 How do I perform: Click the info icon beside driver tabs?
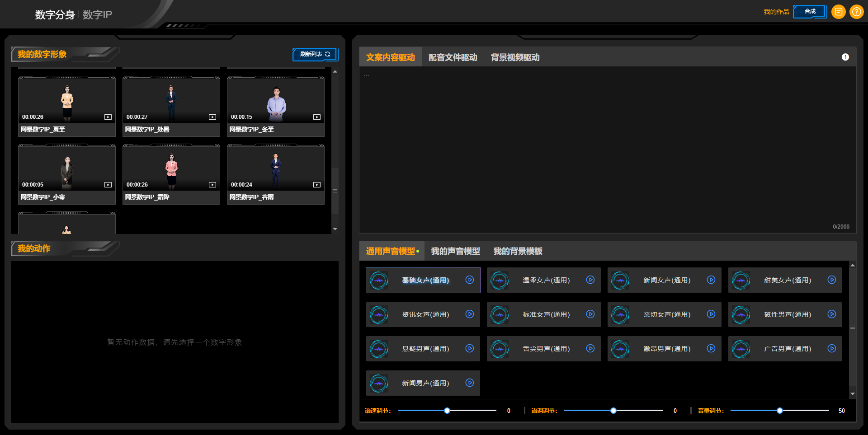point(845,57)
